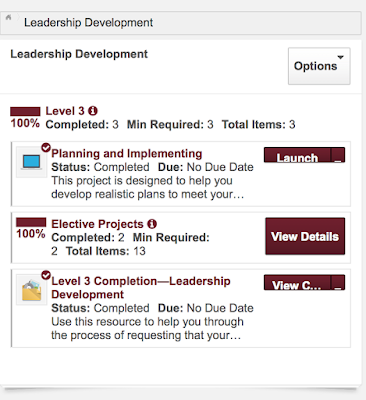The height and width of the screenshot is (400, 366).
Task: Open the Planning and Implementing title link
Action: (x=127, y=153)
